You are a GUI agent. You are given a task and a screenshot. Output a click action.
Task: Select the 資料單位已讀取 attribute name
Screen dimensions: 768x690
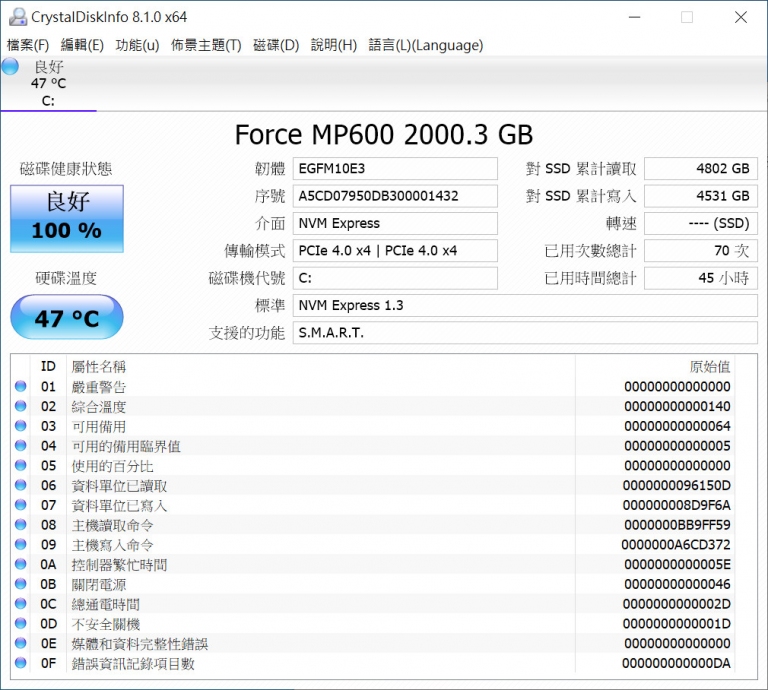[x=119, y=486]
